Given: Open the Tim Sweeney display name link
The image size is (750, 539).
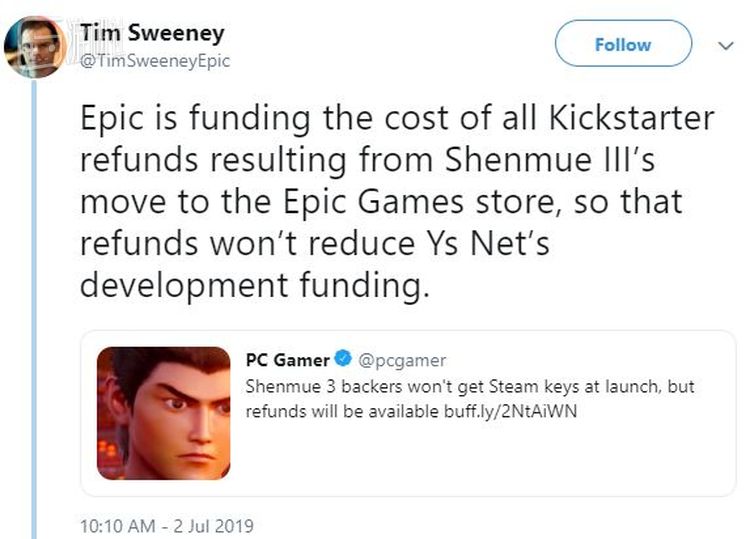Looking at the screenshot, I should tap(153, 33).
